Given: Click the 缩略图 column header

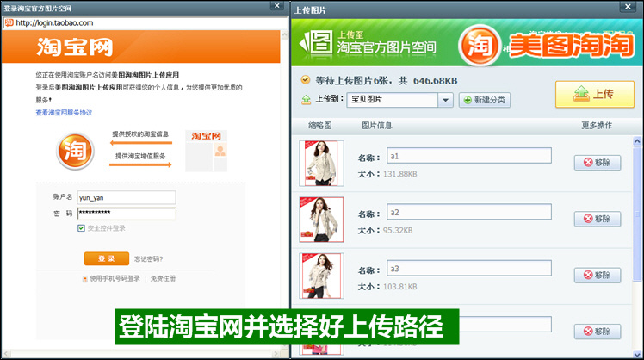Looking at the screenshot, I should click(x=320, y=126).
